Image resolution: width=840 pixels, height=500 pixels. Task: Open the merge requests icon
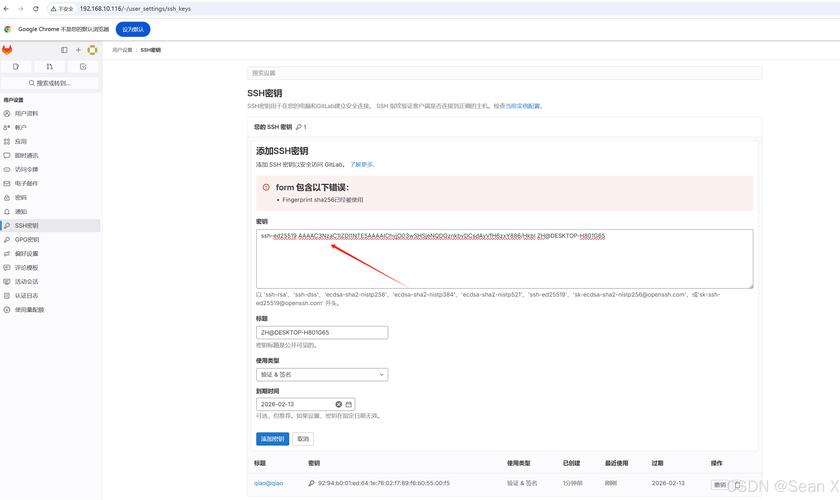click(x=49, y=66)
